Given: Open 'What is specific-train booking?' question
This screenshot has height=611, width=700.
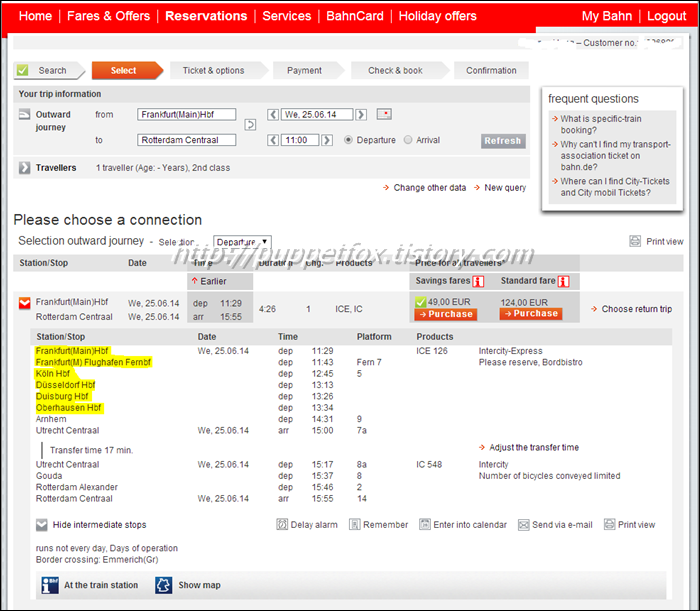Looking at the screenshot, I should coord(601,124).
